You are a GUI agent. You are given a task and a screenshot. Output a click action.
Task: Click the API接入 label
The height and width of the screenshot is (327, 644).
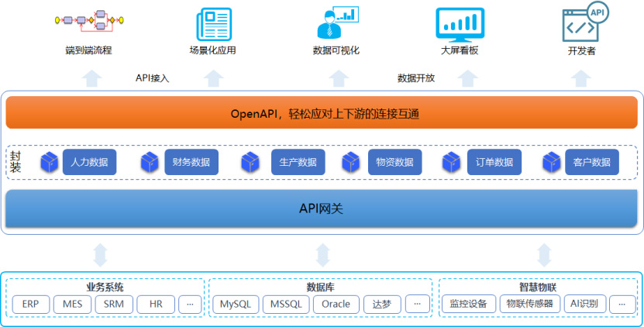(x=153, y=78)
